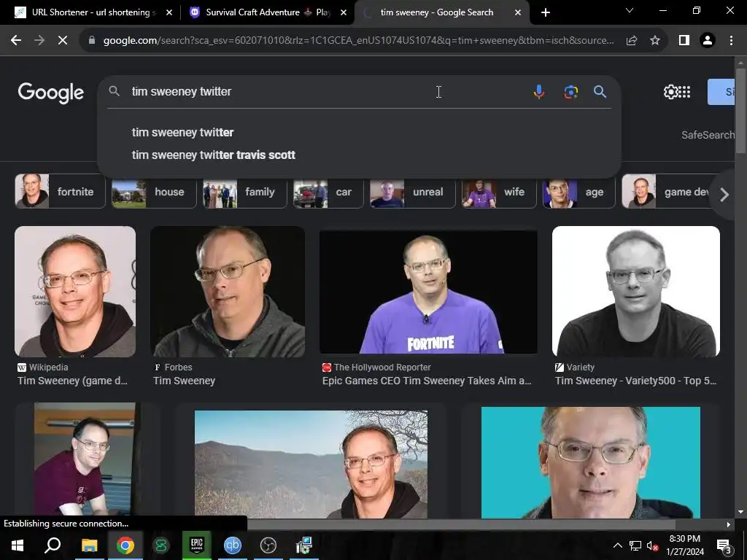
Task: Open OBS Studio from the taskbar
Action: coord(268,545)
